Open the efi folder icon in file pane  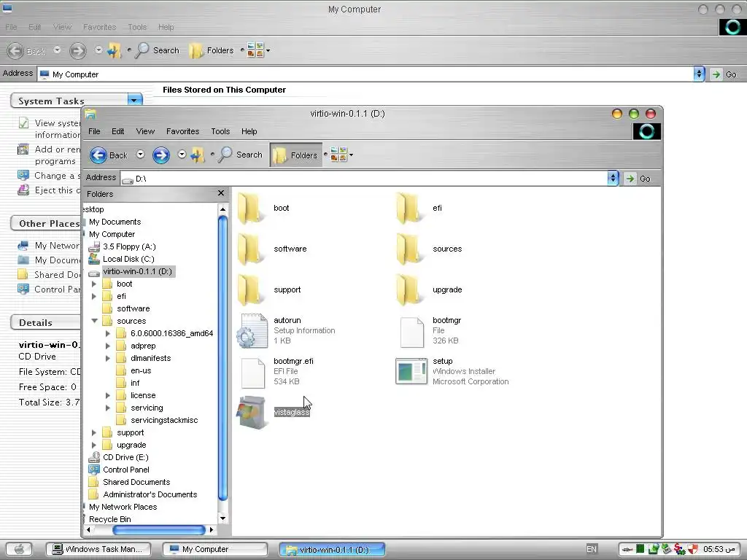coord(410,208)
